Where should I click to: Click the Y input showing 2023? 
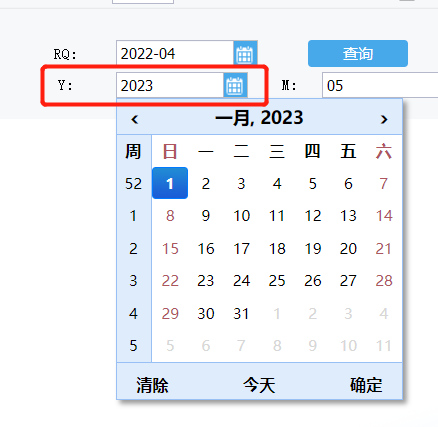coord(170,85)
